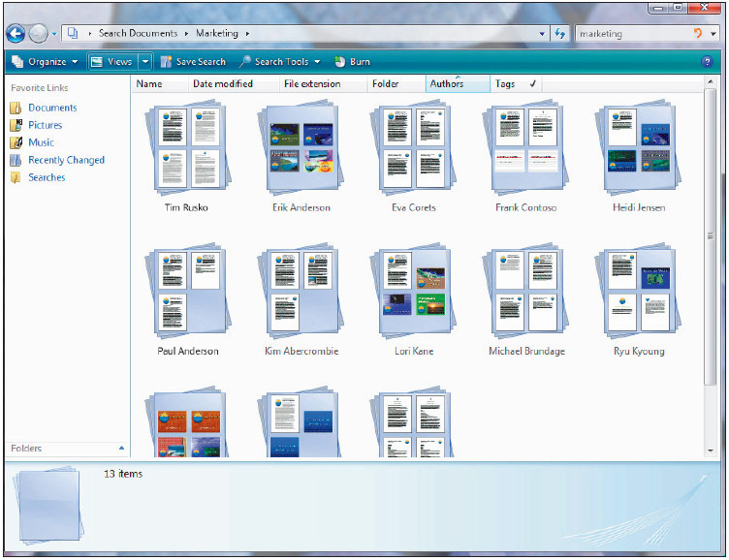Expand the Folders pane at bottom left
The width and height of the screenshot is (729, 560).
click(x=121, y=449)
